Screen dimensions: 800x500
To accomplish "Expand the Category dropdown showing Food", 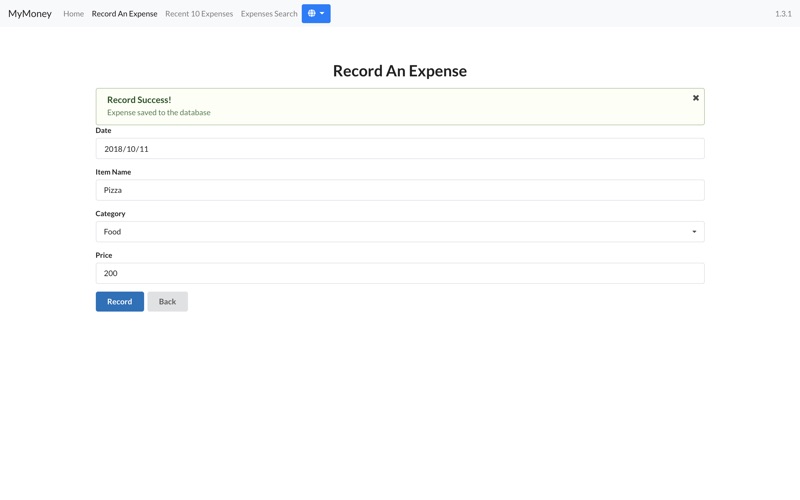I will pos(400,232).
